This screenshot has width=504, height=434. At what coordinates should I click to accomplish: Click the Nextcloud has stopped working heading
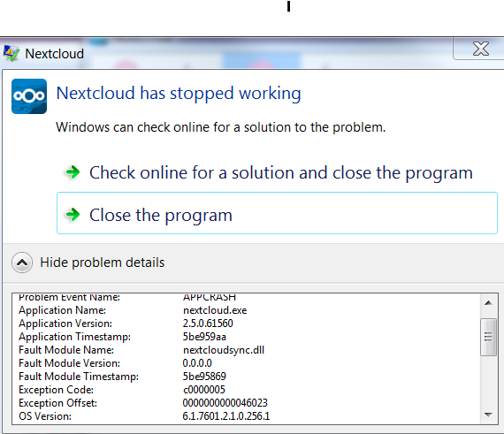click(x=179, y=94)
